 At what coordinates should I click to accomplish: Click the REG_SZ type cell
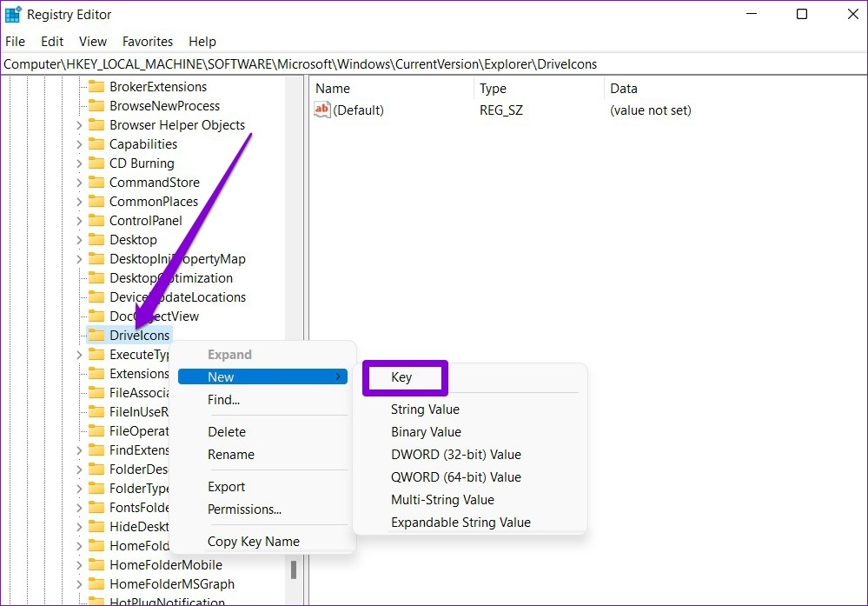tap(501, 110)
